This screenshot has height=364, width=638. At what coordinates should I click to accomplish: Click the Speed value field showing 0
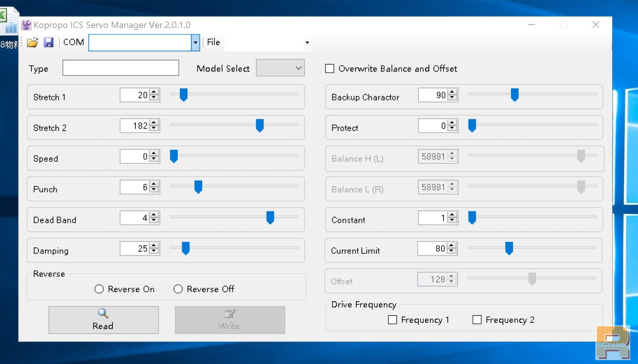click(x=135, y=156)
